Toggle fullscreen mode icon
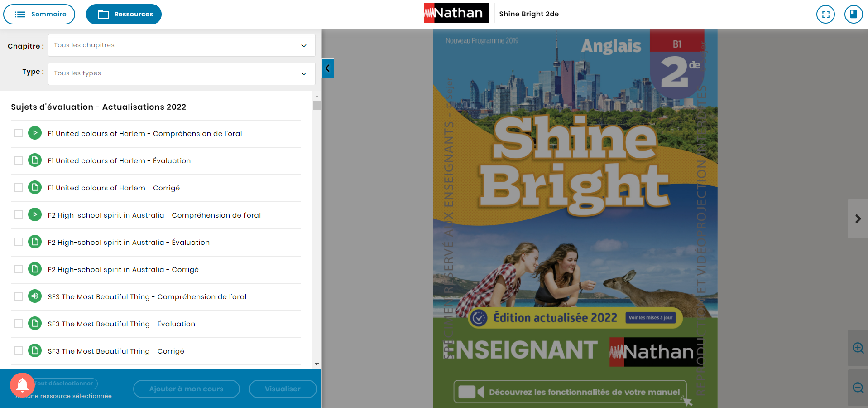The image size is (868, 408). (x=825, y=14)
